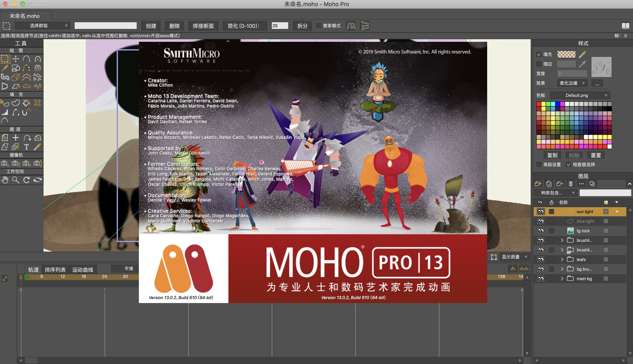Click the 重置 style button

(596, 155)
